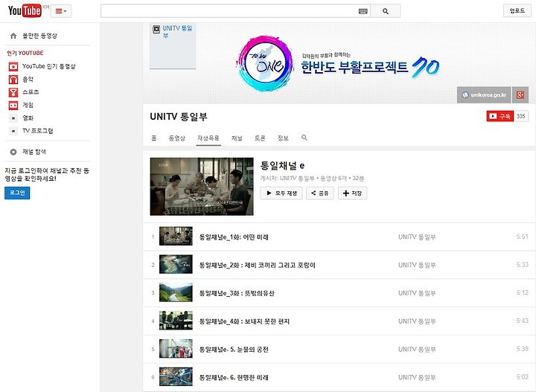The width and height of the screenshot is (536, 392).
Task: Switch to the 동영상 videos tab
Action: pos(176,138)
